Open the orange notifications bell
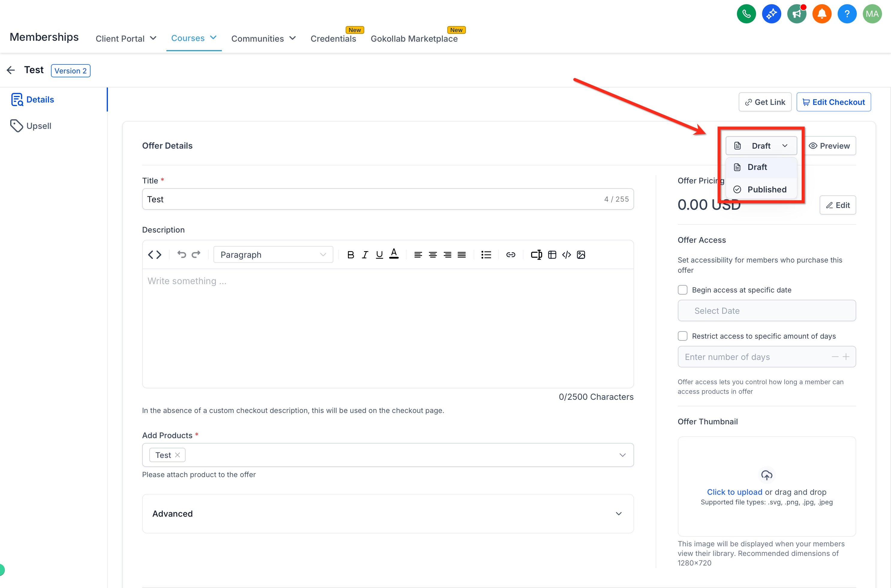Viewport: 891px width, 588px height. click(x=821, y=14)
